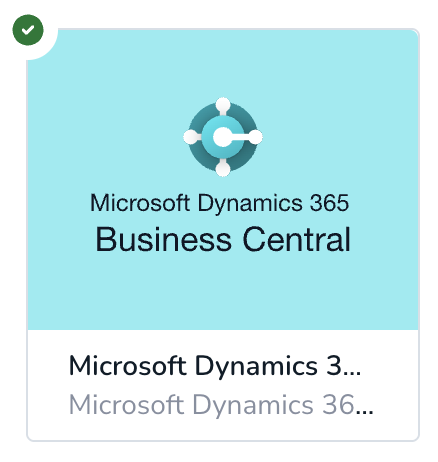Image resolution: width=438 pixels, height=462 pixels.
Task: Click the blank blue space below the banner text
Action: tap(223, 292)
